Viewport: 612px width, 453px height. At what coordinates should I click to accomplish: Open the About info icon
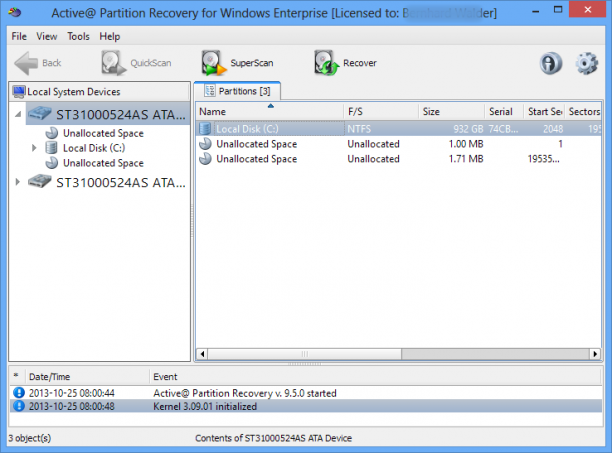[551, 63]
